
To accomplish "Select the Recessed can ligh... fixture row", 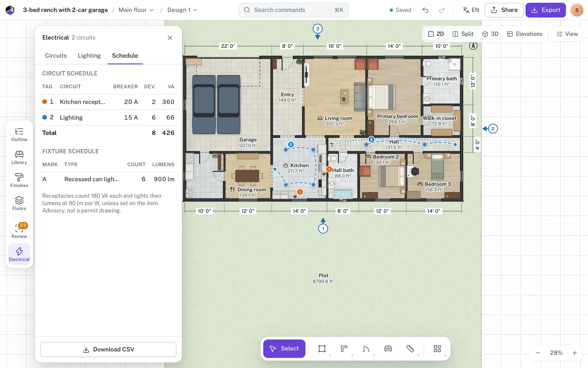I will point(108,179).
